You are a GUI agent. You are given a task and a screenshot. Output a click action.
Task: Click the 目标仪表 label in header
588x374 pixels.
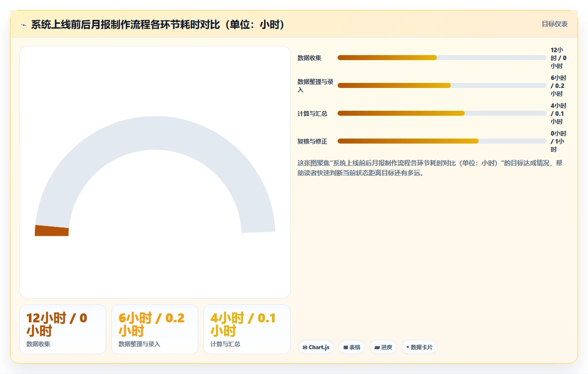click(x=555, y=24)
